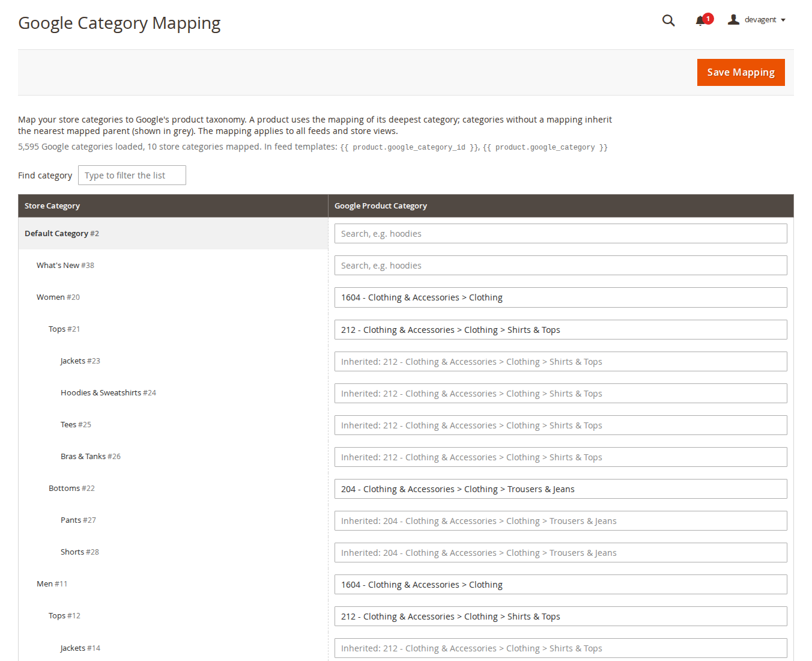Image resolution: width=812 pixels, height=661 pixels.
Task: Focus the Find category filter field
Action: [x=132, y=175]
